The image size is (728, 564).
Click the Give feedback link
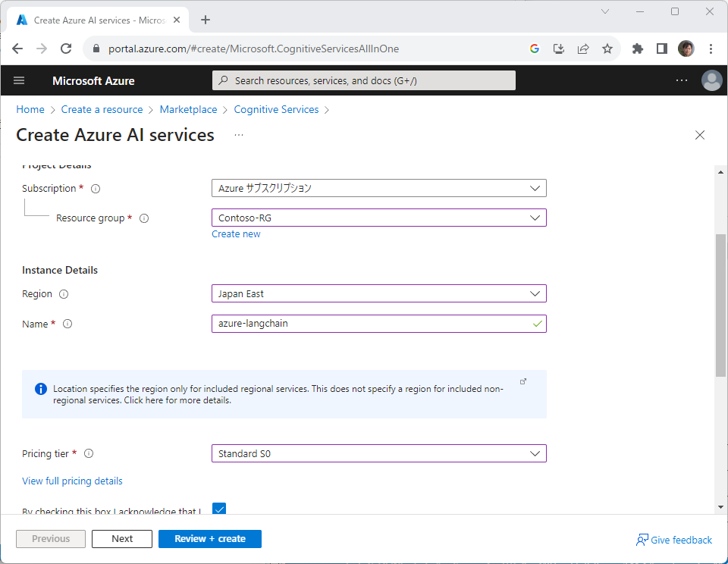coord(674,540)
